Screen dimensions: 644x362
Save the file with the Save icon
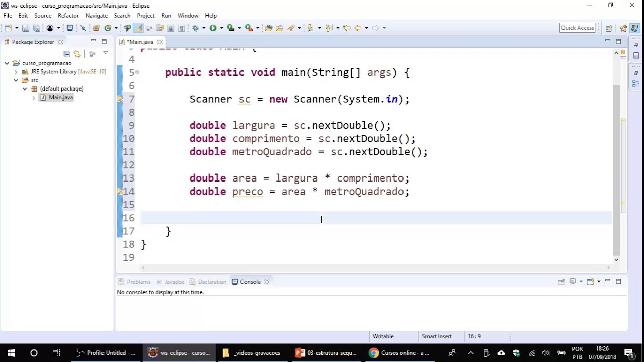(25, 28)
